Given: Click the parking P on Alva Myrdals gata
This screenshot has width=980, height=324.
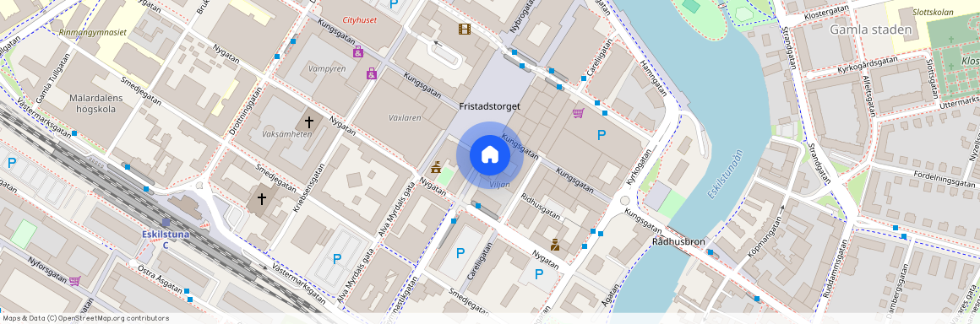Looking at the screenshot, I should point(337,258).
